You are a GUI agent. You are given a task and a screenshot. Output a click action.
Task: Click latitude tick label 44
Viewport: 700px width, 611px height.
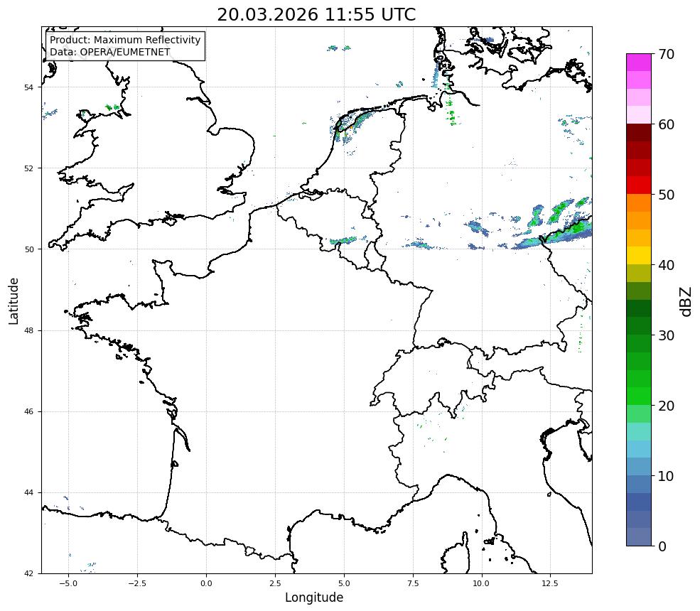(28, 493)
